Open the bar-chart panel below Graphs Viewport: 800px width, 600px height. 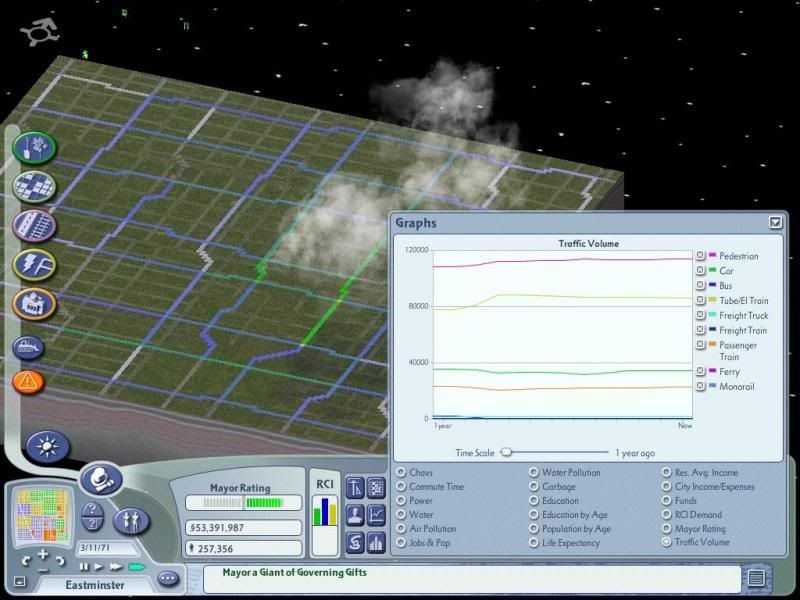coord(376,542)
